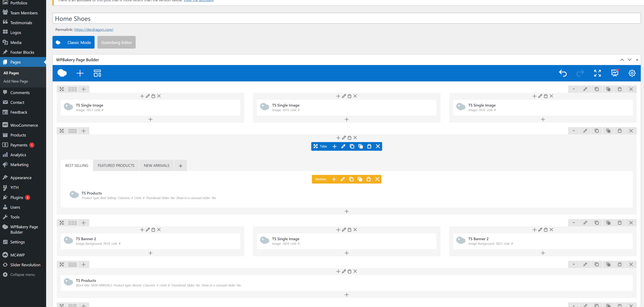
Task: Edit the Tabs element with the pencil icon
Action: (343, 146)
